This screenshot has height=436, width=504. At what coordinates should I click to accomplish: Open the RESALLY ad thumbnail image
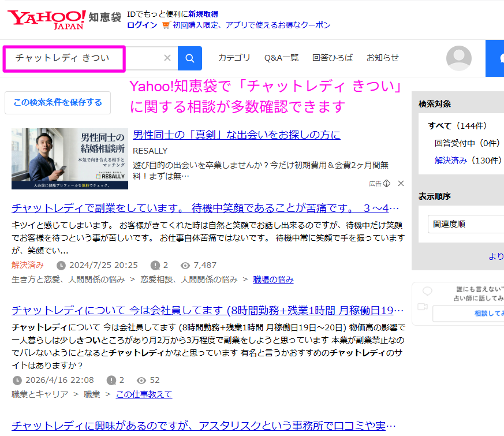70,159
